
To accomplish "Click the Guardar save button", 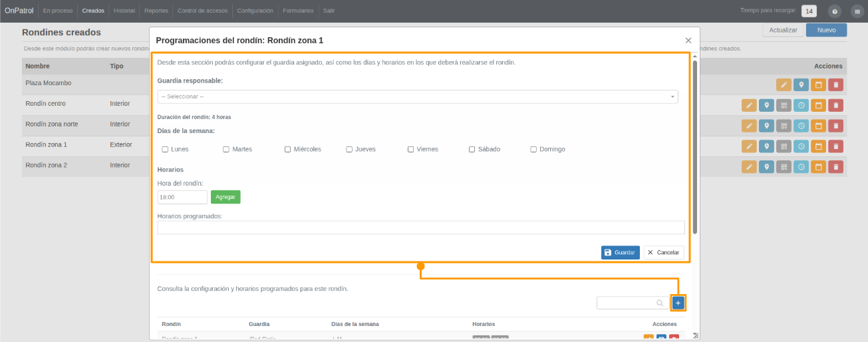I will (621, 252).
